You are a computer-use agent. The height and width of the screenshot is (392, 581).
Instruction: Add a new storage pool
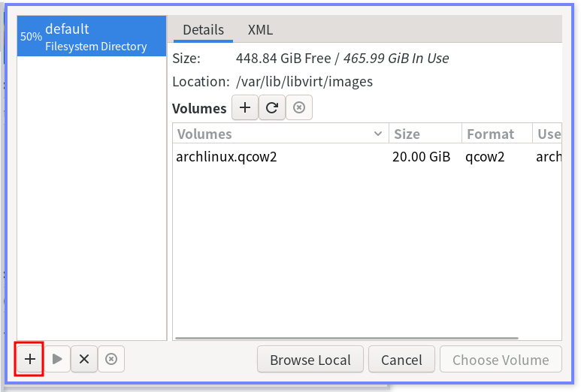pos(30,359)
